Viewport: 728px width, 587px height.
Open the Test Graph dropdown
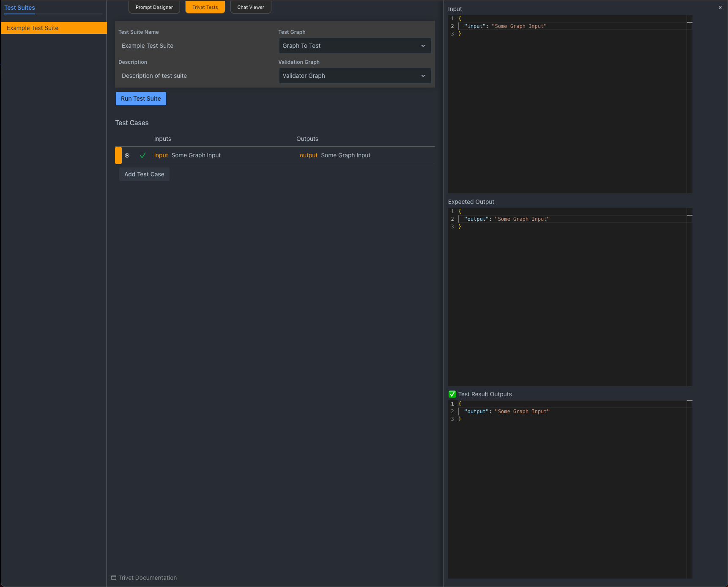[x=355, y=46]
